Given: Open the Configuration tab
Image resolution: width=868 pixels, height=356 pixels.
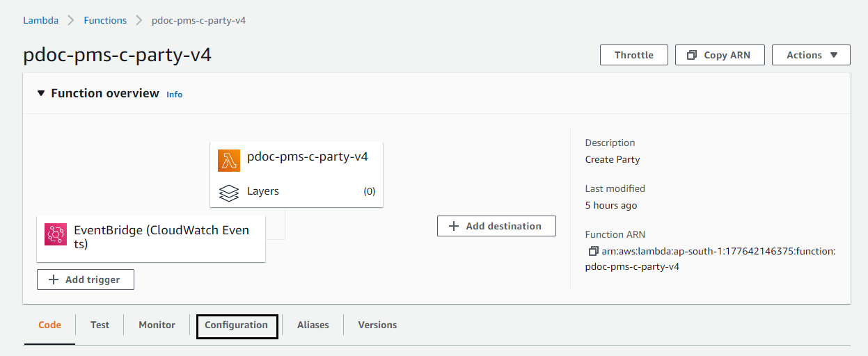Looking at the screenshot, I should click(237, 325).
